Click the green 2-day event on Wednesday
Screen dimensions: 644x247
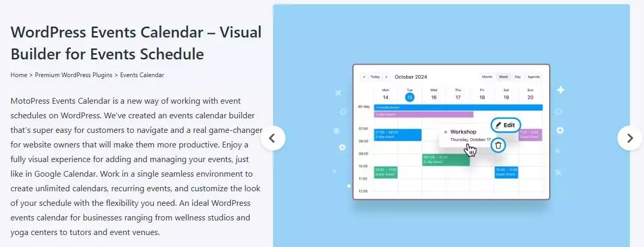coord(445,160)
